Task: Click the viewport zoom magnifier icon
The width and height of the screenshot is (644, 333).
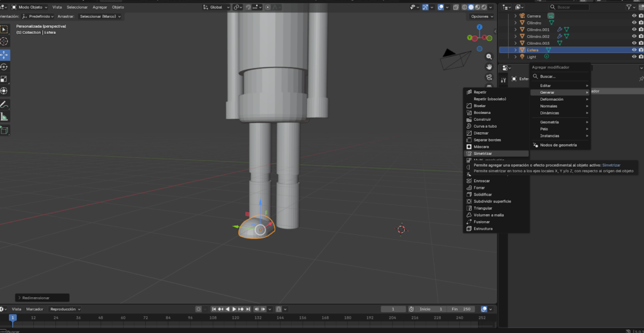Action: click(x=489, y=57)
